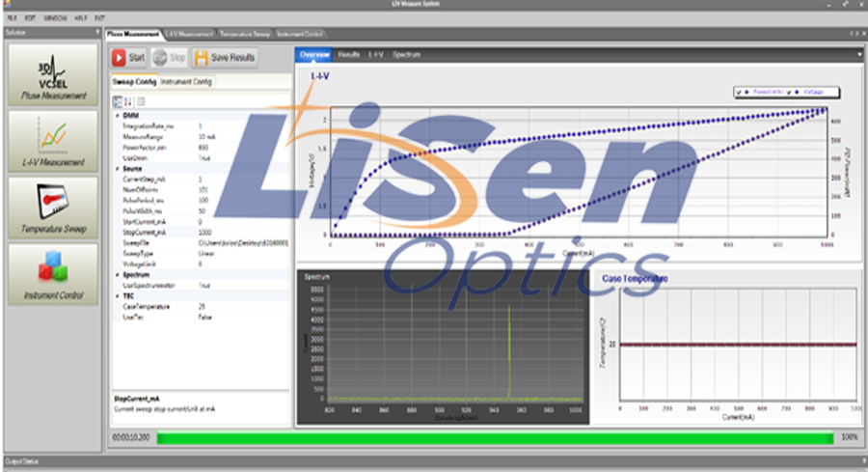Viewport: 868px width, 472px height.
Task: Sort property grid alphabetically
Action: coord(128,101)
